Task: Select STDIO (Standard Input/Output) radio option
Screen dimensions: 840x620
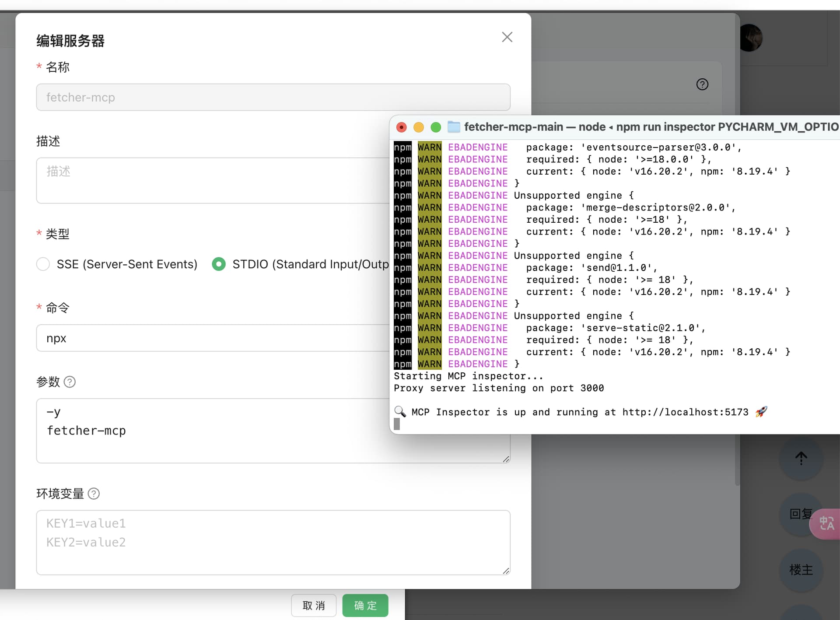Action: [219, 264]
